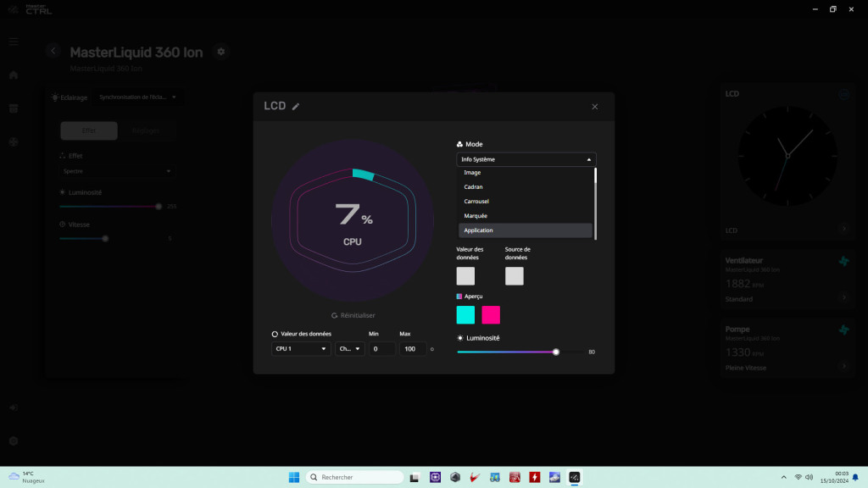This screenshot has width=868, height=488.
Task: Open device settings gear next to MasterLiquid 360 Ion
Action: (221, 52)
